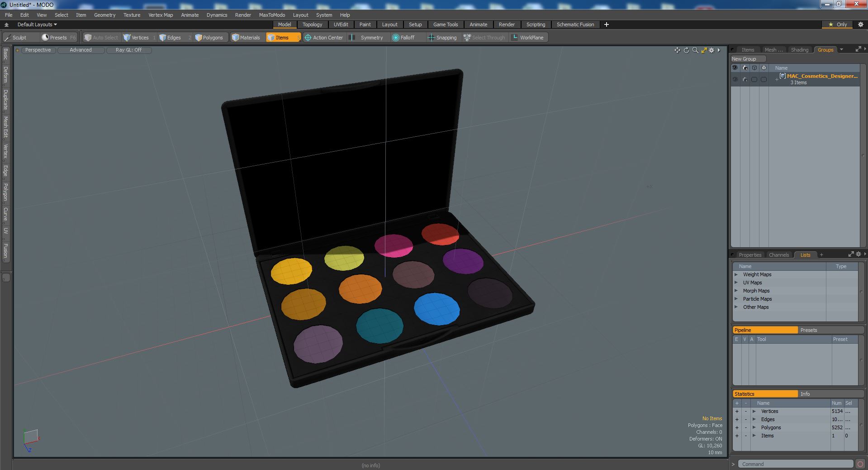Click the Advanced shading style button
This screenshot has width=868, height=470.
pyautogui.click(x=81, y=50)
